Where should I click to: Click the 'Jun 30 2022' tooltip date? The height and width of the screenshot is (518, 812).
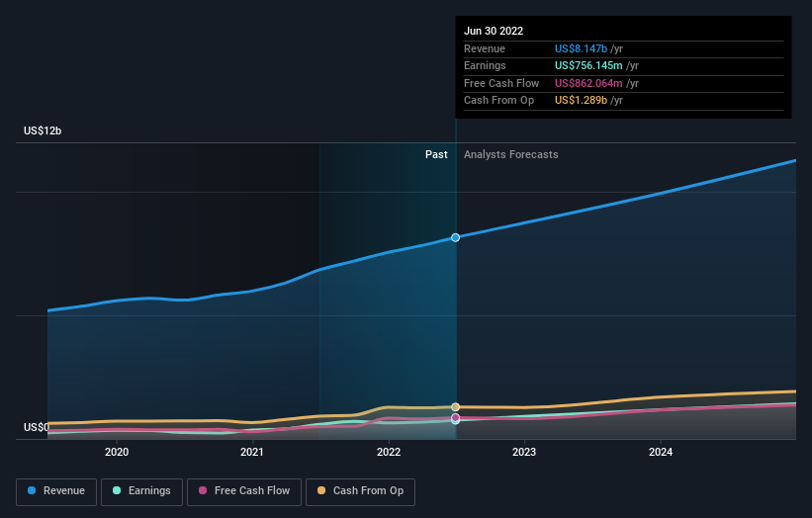pos(494,31)
